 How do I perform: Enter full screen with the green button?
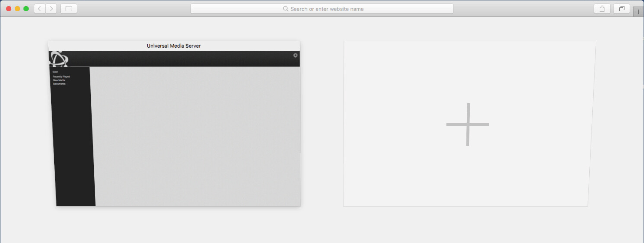[26, 9]
